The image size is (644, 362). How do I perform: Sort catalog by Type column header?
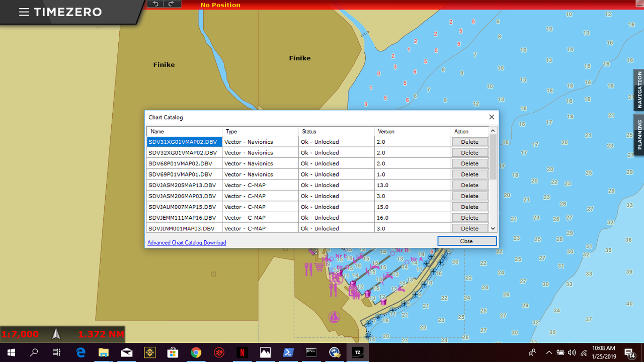tap(261, 131)
